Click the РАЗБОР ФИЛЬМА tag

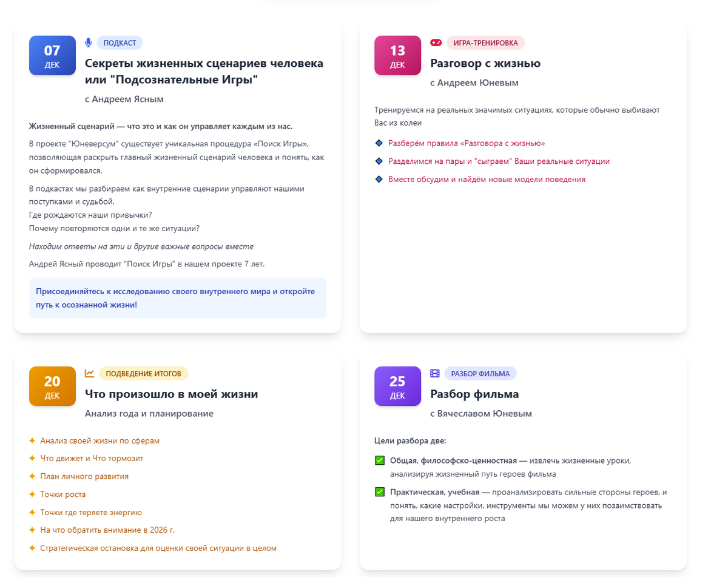click(480, 373)
